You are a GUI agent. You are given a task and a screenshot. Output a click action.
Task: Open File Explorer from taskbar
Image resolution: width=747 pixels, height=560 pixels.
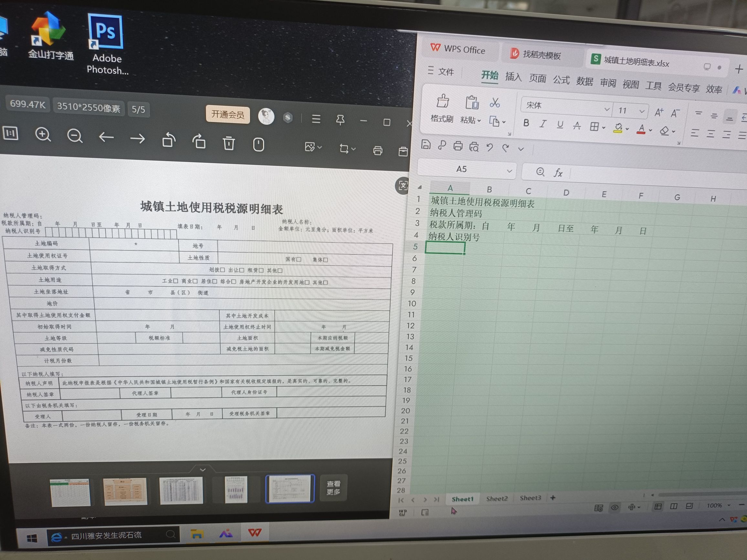[x=196, y=534]
